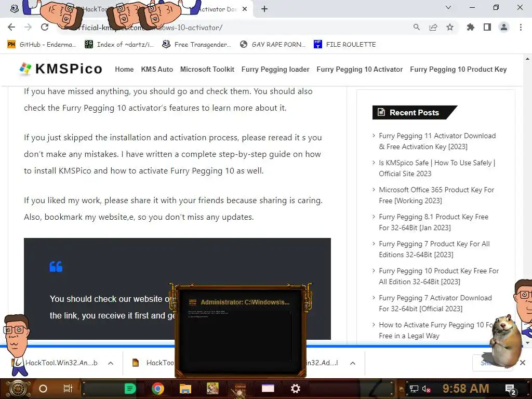
Task: Share this page via the share icon
Action: click(x=433, y=27)
